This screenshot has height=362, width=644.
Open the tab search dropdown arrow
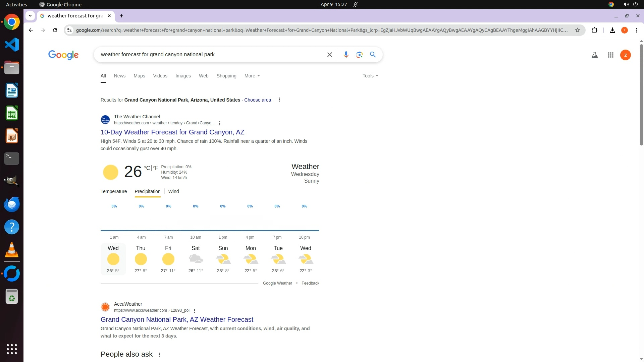pos(30,16)
